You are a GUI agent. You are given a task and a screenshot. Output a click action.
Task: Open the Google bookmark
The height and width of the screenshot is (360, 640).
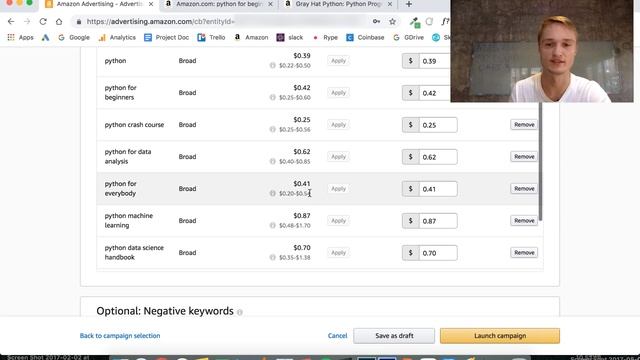click(x=74, y=37)
